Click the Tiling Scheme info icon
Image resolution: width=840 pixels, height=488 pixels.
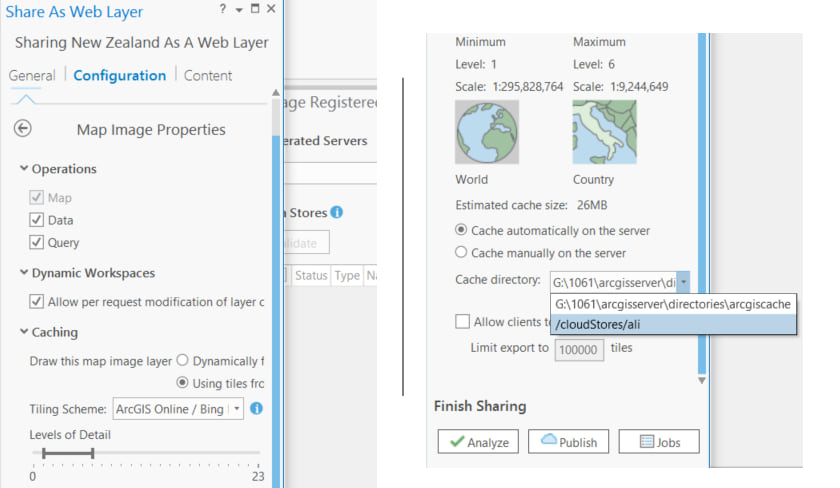point(257,409)
